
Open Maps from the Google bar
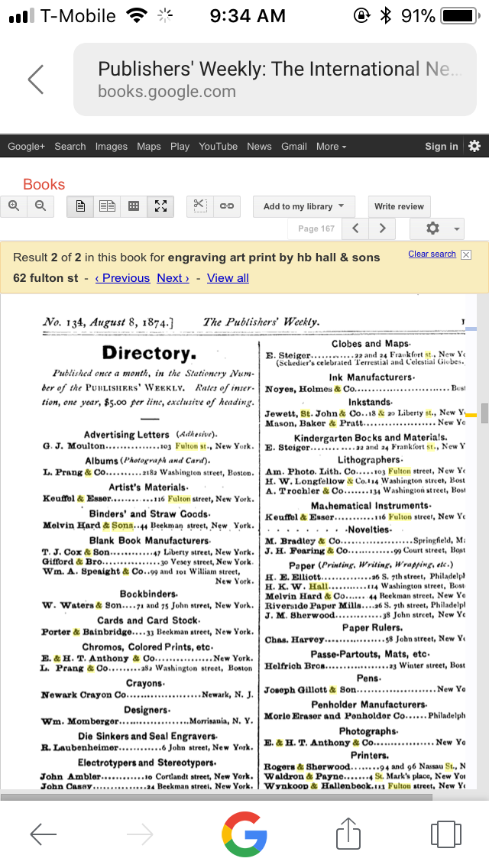click(x=148, y=146)
